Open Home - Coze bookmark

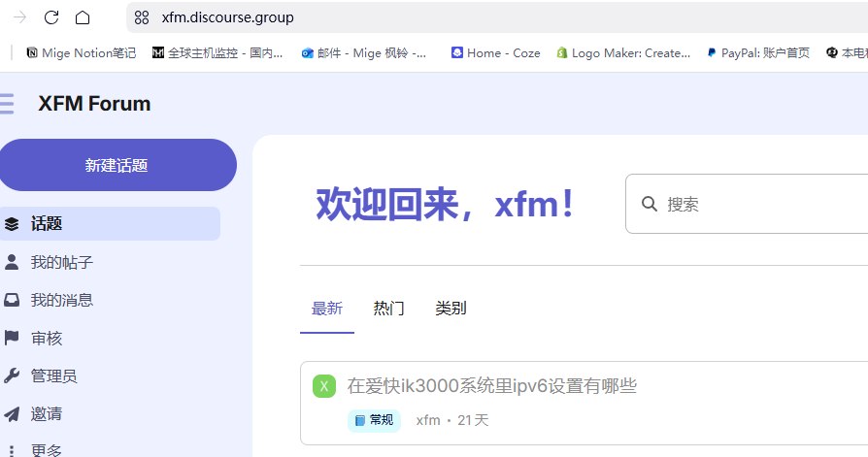495,53
